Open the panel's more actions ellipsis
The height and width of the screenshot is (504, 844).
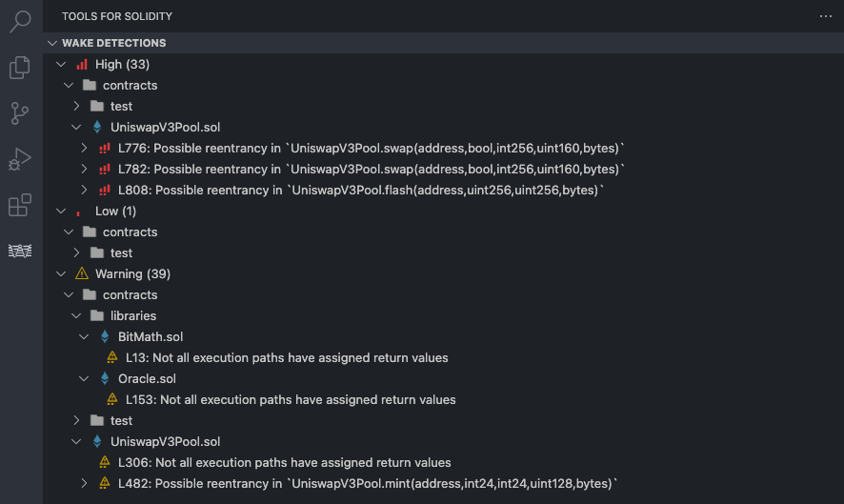coord(825,16)
